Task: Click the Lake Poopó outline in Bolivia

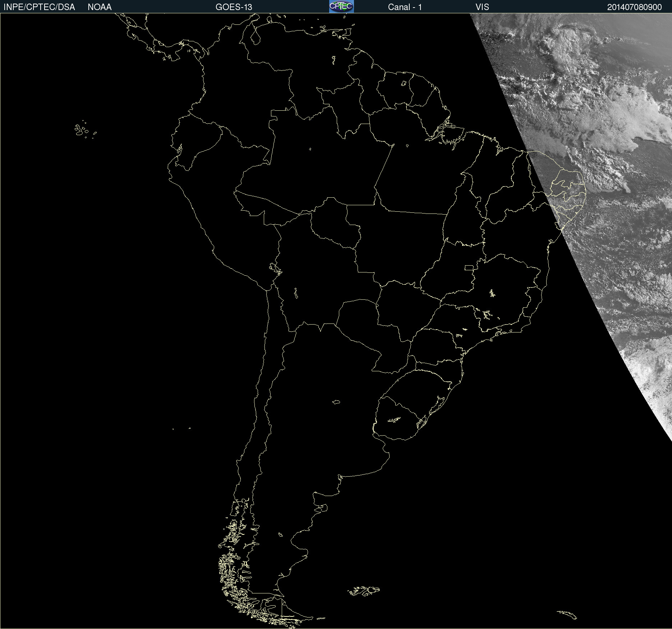Action: (296, 293)
